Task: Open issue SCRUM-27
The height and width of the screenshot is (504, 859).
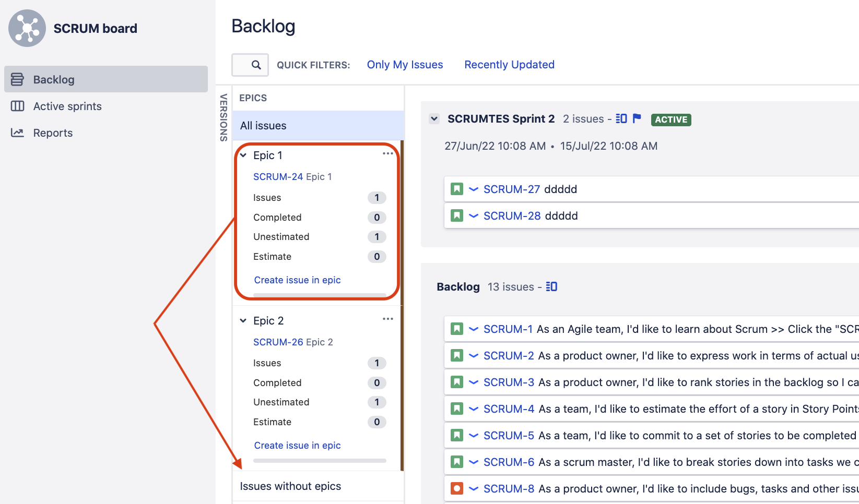Action: pos(512,189)
